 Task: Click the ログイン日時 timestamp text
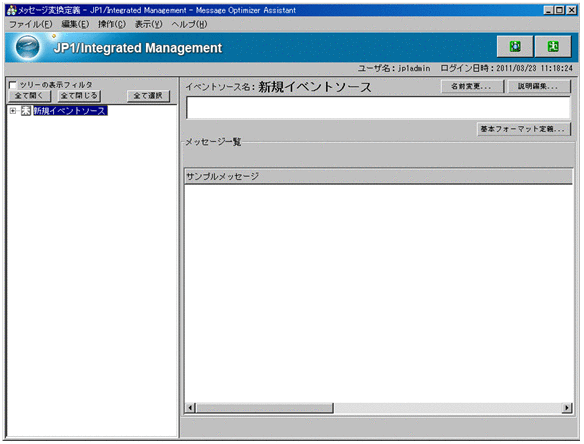[x=507, y=69]
